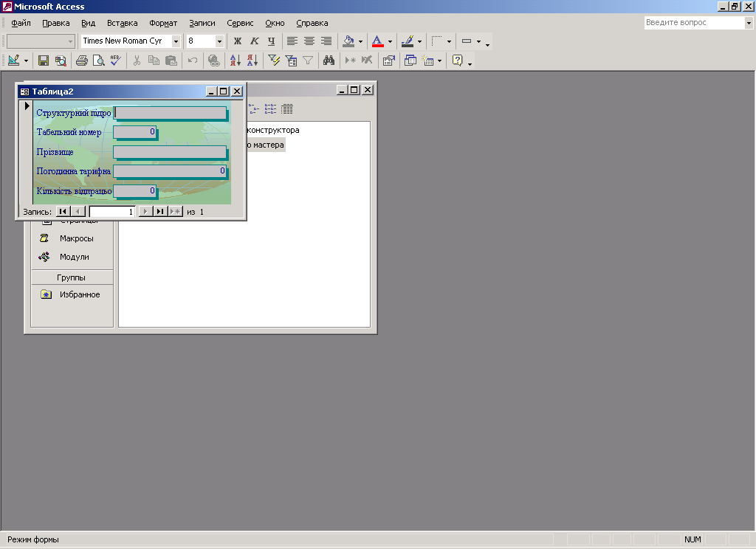Insert a hyperlink using the globe icon
This screenshot has height=549, width=756.
click(213, 61)
